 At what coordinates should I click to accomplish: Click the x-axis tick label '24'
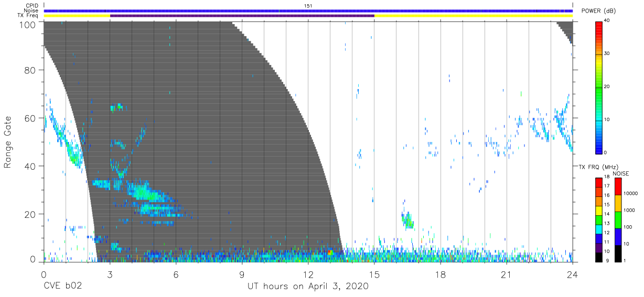(572, 274)
